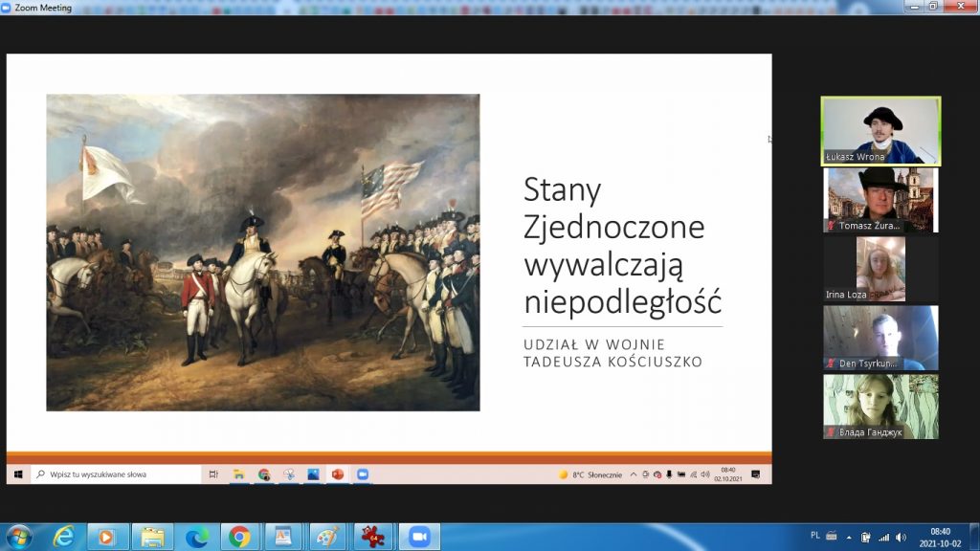Image resolution: width=980 pixels, height=551 pixels.
Task: Click the PowerPoint icon in the shared taskbar
Action: pyautogui.click(x=337, y=474)
